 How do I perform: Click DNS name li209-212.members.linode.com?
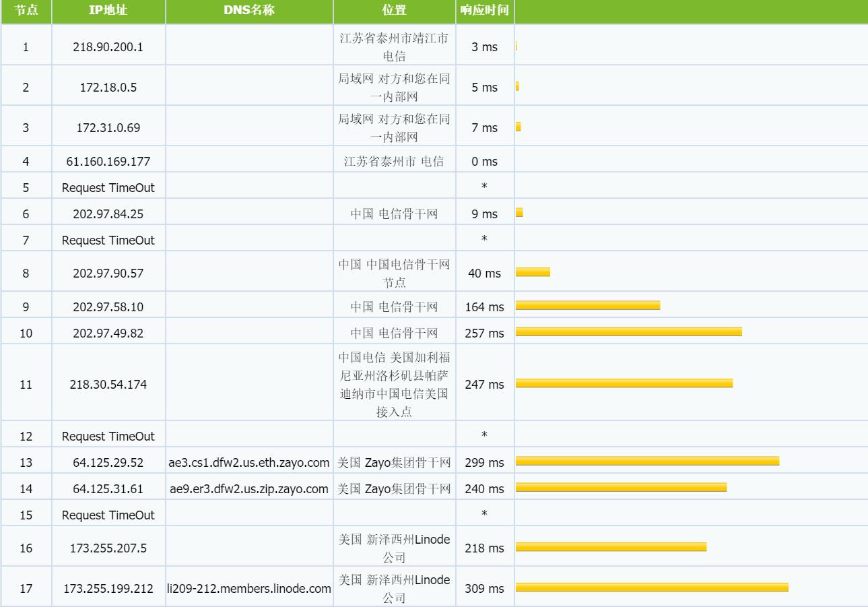tap(249, 589)
